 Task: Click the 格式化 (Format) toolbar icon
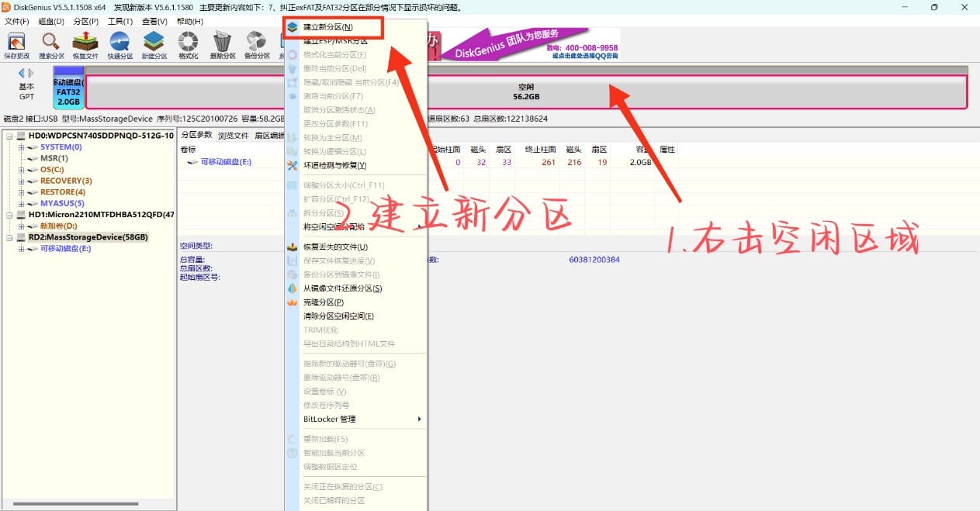coord(188,43)
